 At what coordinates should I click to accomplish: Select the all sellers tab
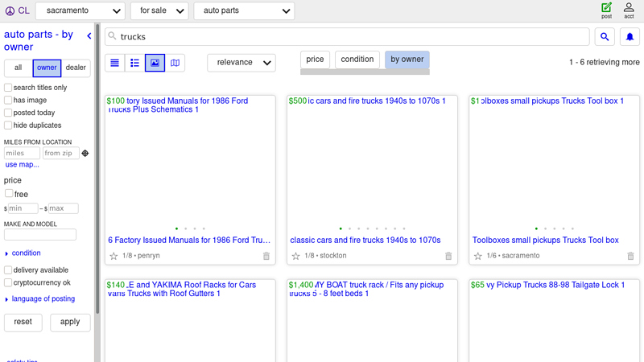pyautogui.click(x=18, y=68)
